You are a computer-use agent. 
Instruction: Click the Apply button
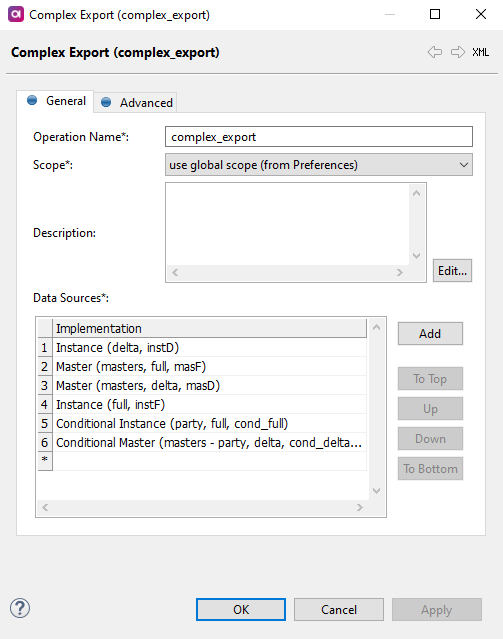pyautogui.click(x=437, y=610)
